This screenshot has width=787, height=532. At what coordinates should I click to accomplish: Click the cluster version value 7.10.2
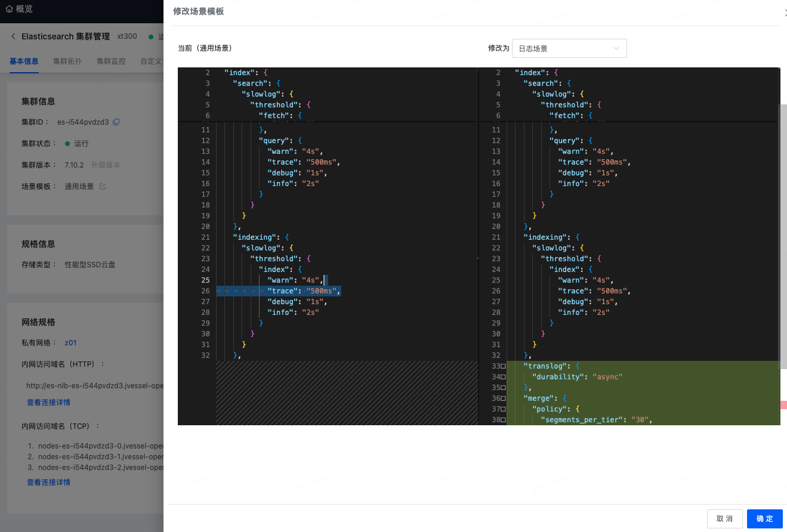coord(74,165)
